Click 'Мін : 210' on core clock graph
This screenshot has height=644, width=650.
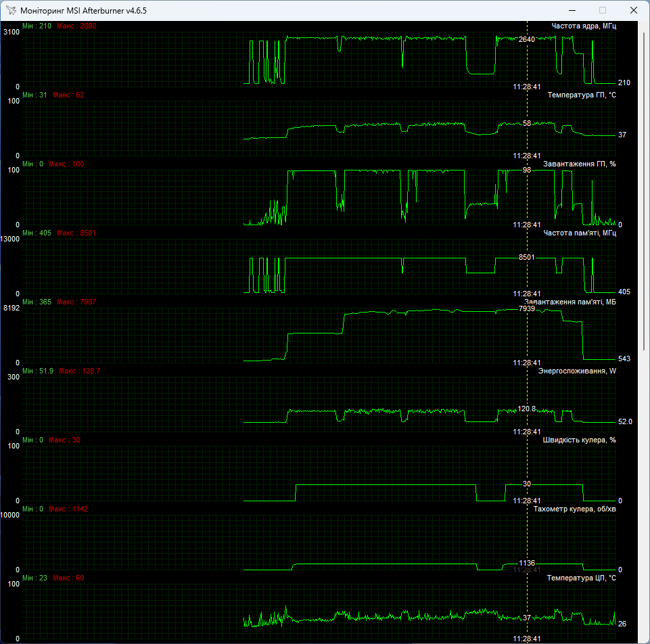37,26
